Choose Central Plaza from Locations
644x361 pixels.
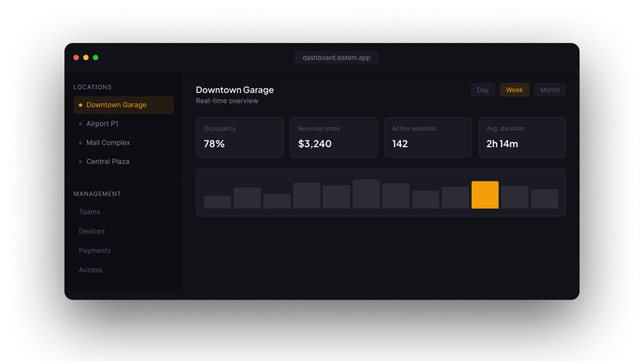coord(123,161)
